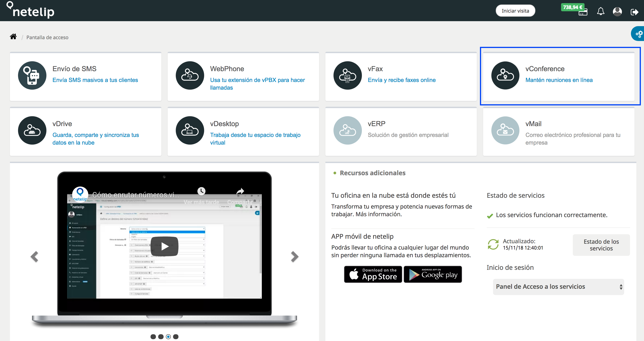Open the Download on the App Store badge

coord(373,274)
